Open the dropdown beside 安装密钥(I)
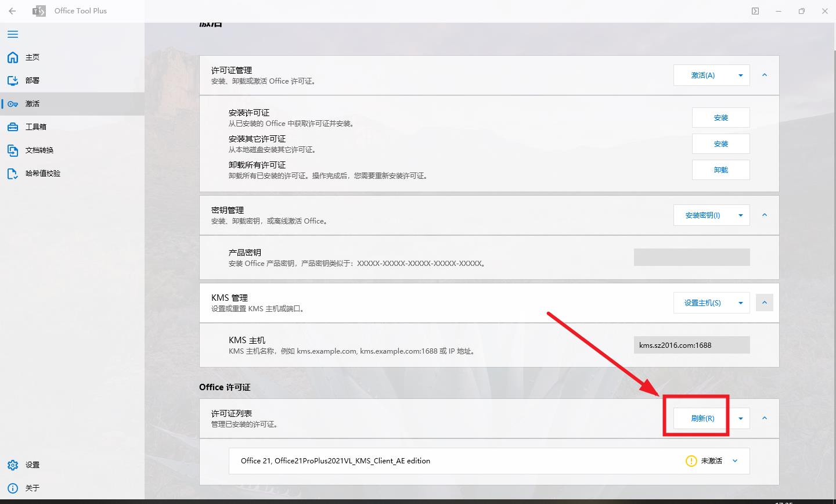This screenshot has width=836, height=504. click(741, 215)
